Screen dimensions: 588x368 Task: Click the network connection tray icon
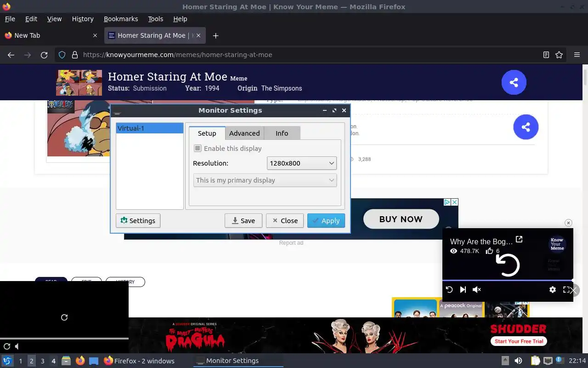pos(548,361)
